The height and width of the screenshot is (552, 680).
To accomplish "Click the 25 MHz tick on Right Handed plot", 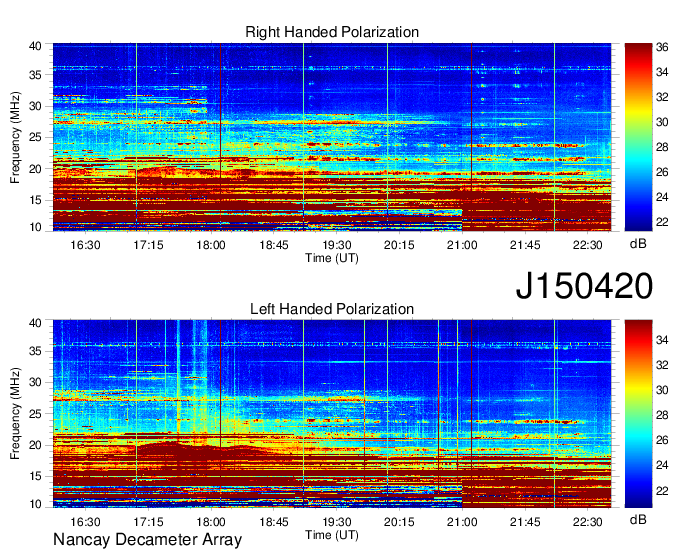I will pos(36,137).
